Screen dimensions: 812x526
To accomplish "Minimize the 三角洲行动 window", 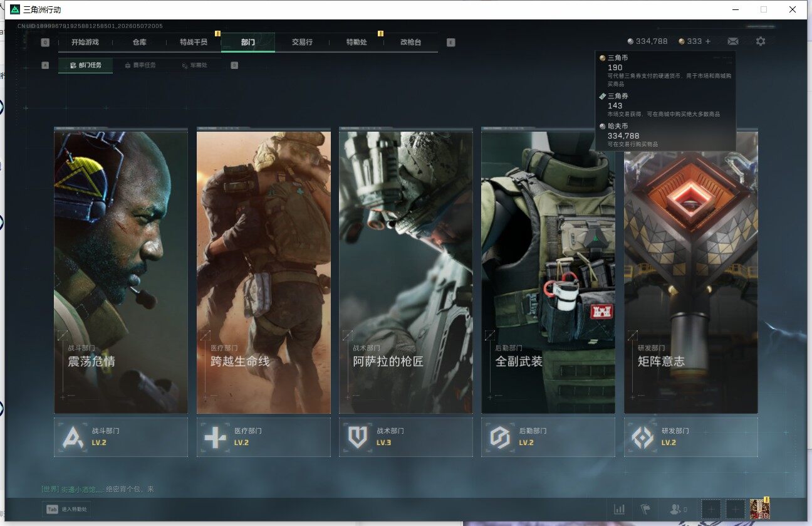I will (x=736, y=9).
